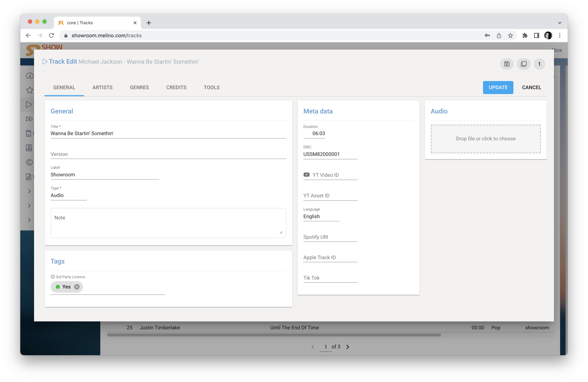
Task: Open the copyright symbol icon in the sidebar
Action: pyautogui.click(x=29, y=162)
